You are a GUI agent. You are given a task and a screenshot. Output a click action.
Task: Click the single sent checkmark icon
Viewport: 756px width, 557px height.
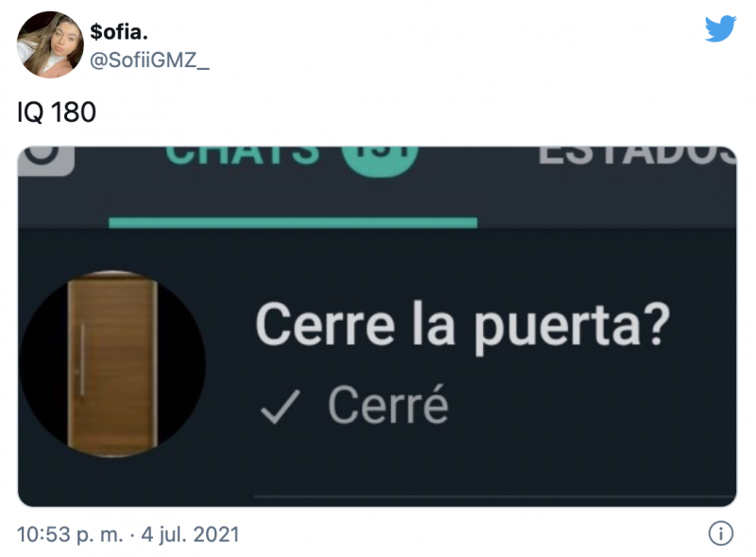click(x=280, y=407)
